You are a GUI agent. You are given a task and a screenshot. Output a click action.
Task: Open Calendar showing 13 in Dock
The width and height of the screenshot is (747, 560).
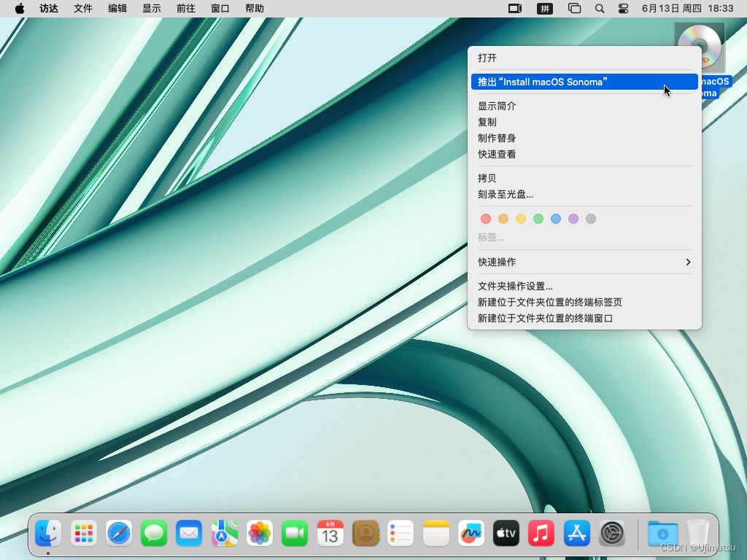(x=330, y=533)
